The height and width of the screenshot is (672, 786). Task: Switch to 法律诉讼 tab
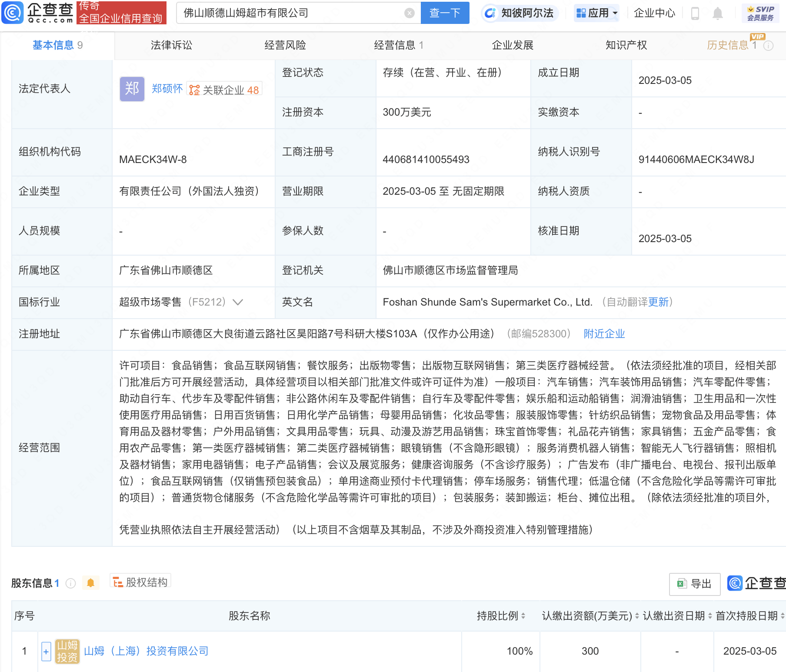point(171,45)
